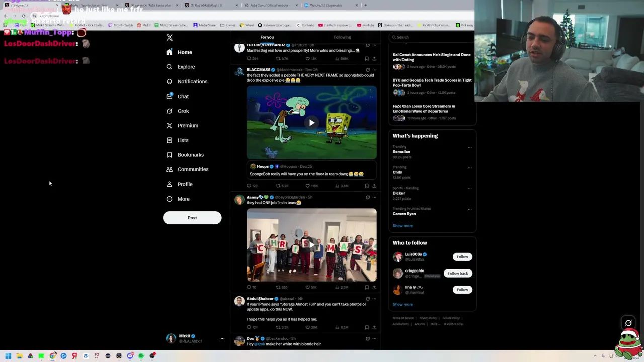Screen dimensions: 644x362
Task: Like the BLACCMASS SpongeBob post
Action: click(x=311, y=186)
